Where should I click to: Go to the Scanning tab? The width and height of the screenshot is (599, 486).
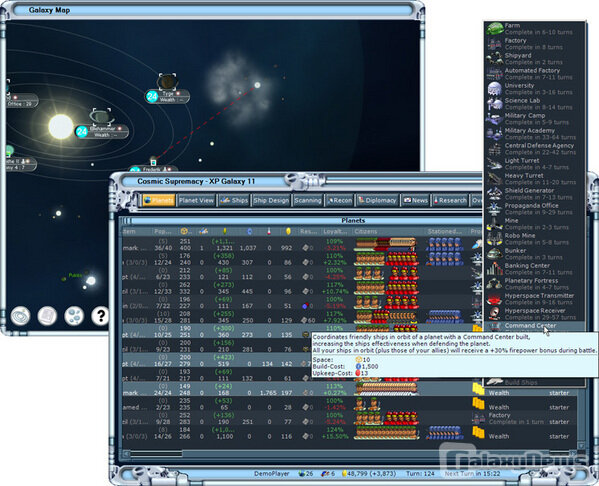point(308,200)
